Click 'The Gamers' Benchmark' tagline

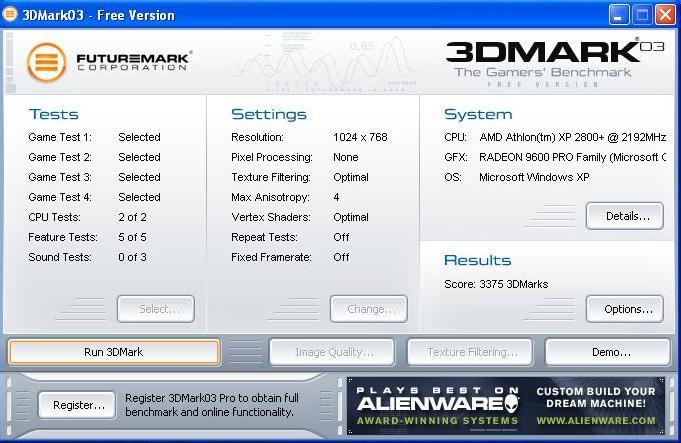pos(543,72)
